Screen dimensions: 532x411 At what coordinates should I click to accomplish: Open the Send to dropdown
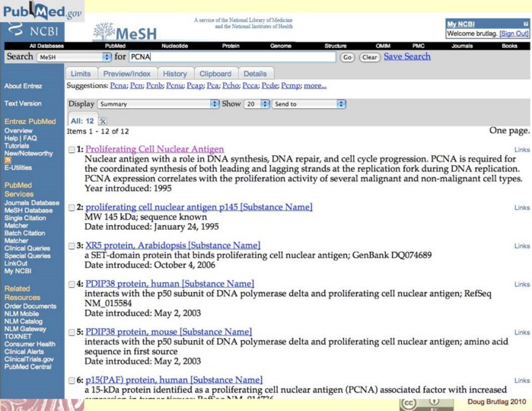point(304,104)
